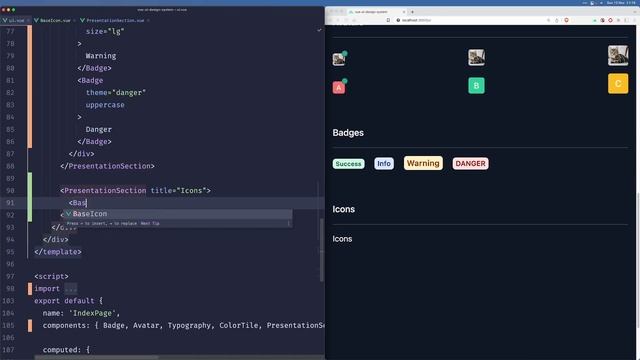Click the browser page's vertical scrollbar
The image size is (640, 360).
638,260
